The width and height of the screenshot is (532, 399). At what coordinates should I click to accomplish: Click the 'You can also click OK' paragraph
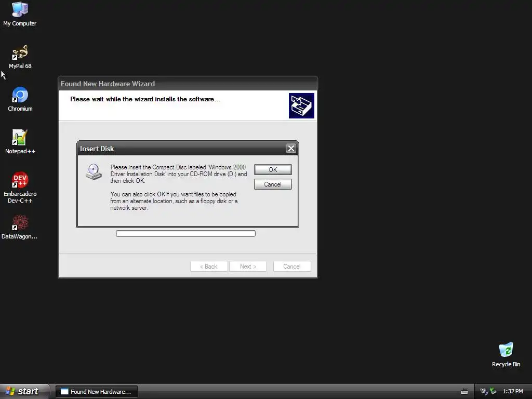pos(174,201)
